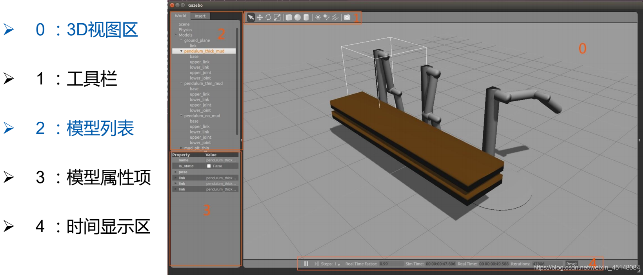Collapse the pendulum_thick_mud arrow
This screenshot has height=275, width=644.
181,51
